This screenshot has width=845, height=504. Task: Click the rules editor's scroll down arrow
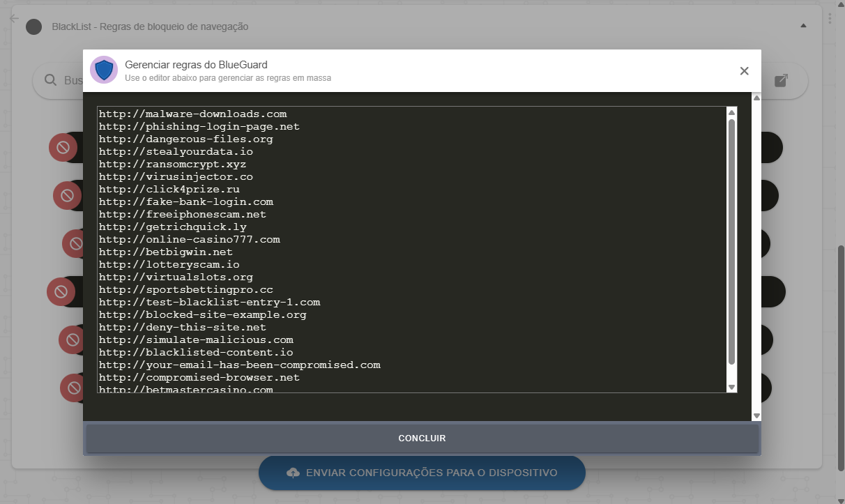tap(731, 387)
